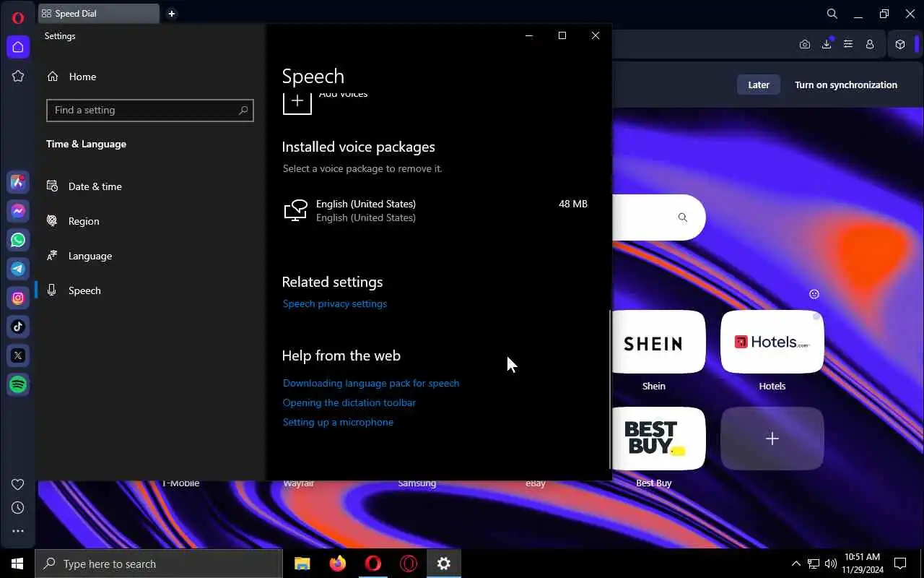Open clock showing 10:51 AM

click(862, 564)
